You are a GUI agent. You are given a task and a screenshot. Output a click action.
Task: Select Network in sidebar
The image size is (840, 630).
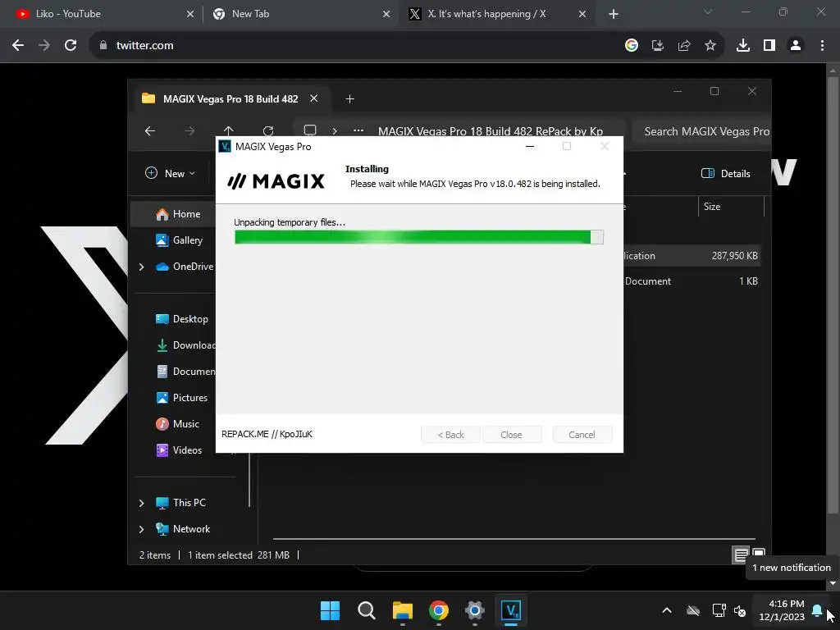(x=183, y=529)
